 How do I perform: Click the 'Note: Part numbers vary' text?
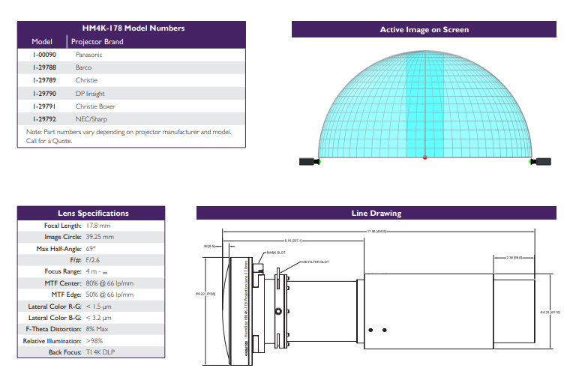(129, 136)
